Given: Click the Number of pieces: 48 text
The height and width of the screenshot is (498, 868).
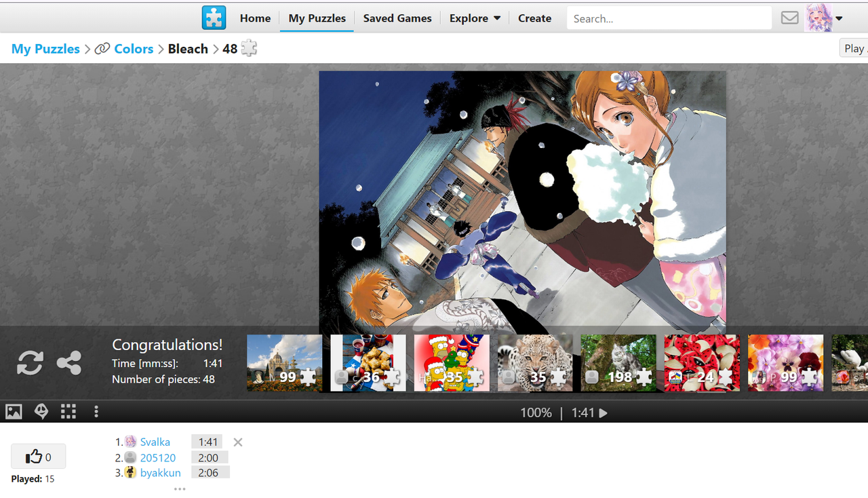Looking at the screenshot, I should pos(163,379).
